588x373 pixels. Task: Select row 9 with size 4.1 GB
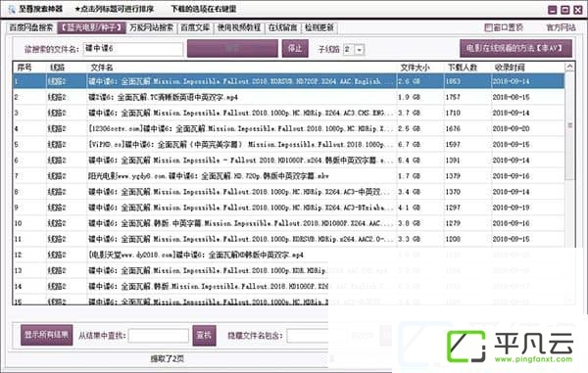point(289,208)
